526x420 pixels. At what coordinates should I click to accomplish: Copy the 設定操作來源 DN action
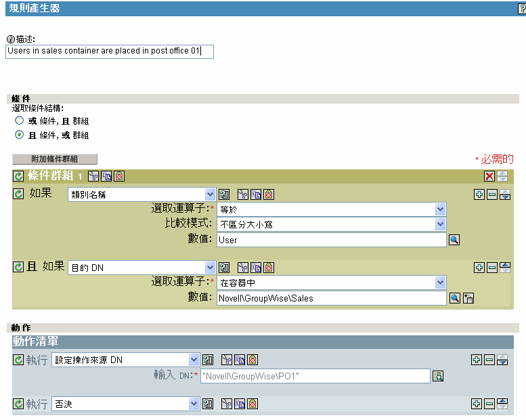pyautogui.click(x=240, y=360)
